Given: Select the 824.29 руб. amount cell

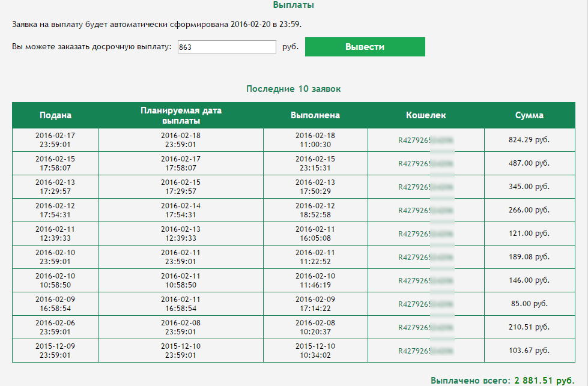Looking at the screenshot, I should (529, 140).
